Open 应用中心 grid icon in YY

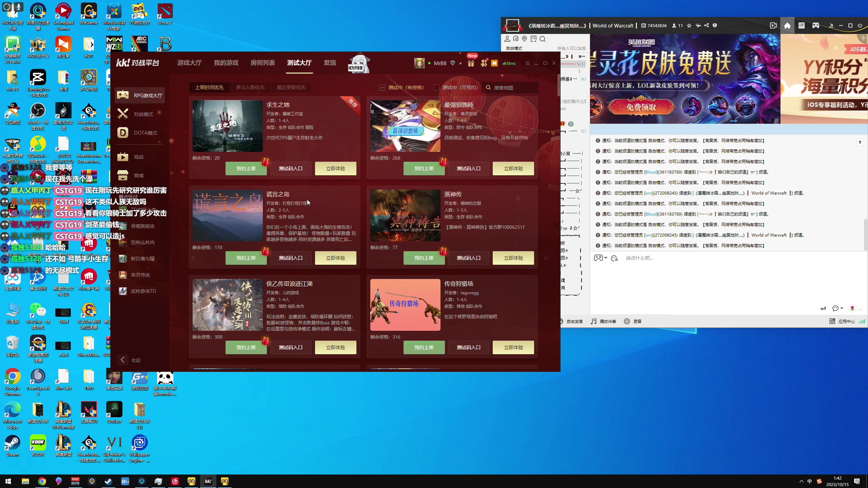(832, 321)
